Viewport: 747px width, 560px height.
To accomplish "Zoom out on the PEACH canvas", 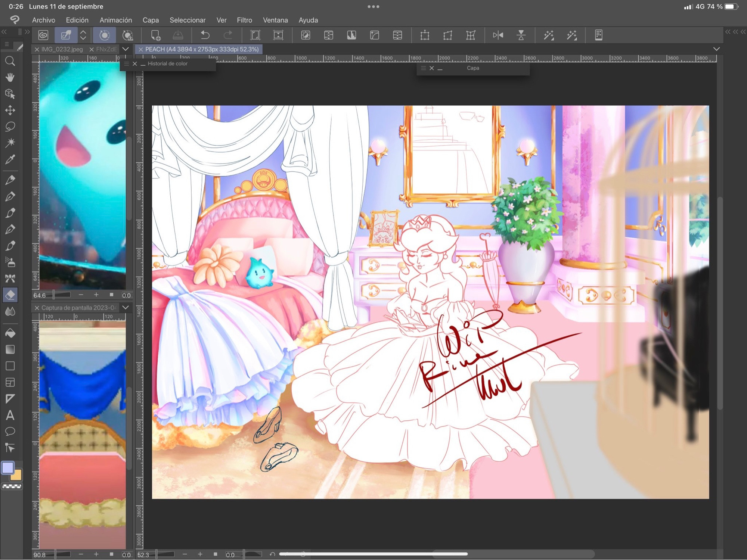I will point(185,554).
